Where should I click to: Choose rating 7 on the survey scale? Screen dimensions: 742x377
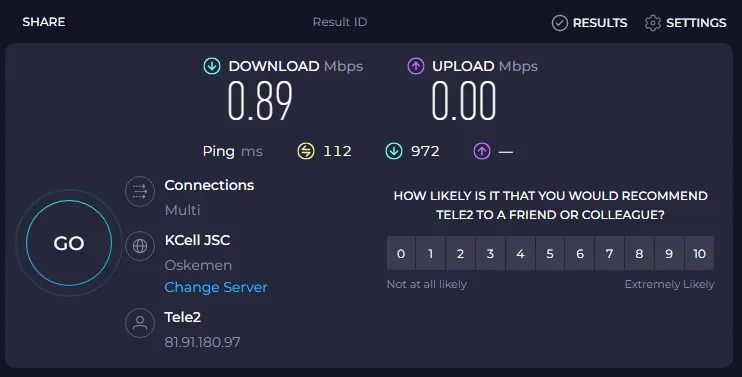point(610,254)
